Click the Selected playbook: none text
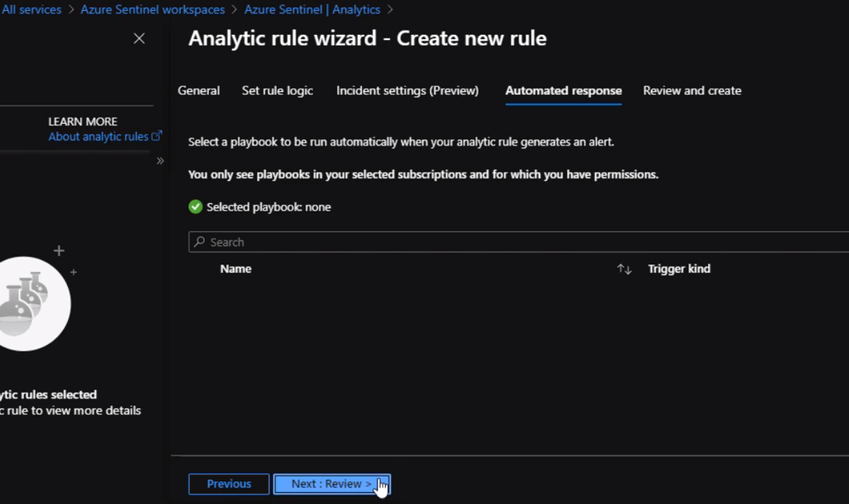Screen dimensions: 849x504 coord(269,207)
